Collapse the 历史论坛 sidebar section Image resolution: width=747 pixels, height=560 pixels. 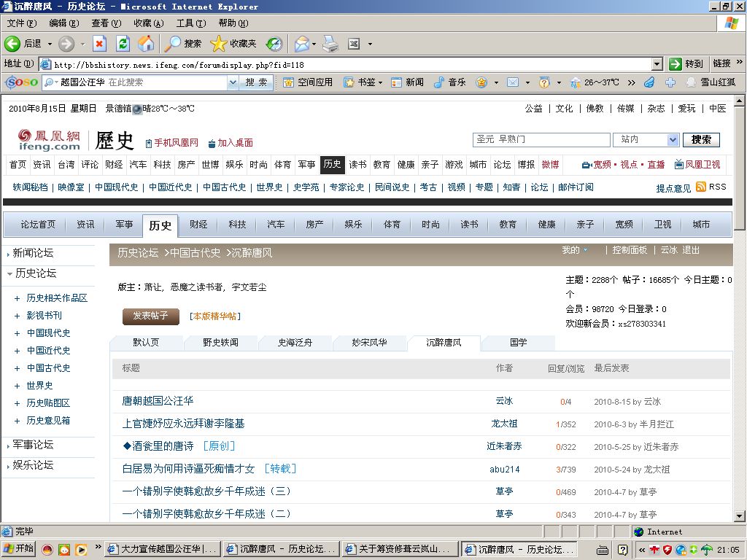coord(9,274)
